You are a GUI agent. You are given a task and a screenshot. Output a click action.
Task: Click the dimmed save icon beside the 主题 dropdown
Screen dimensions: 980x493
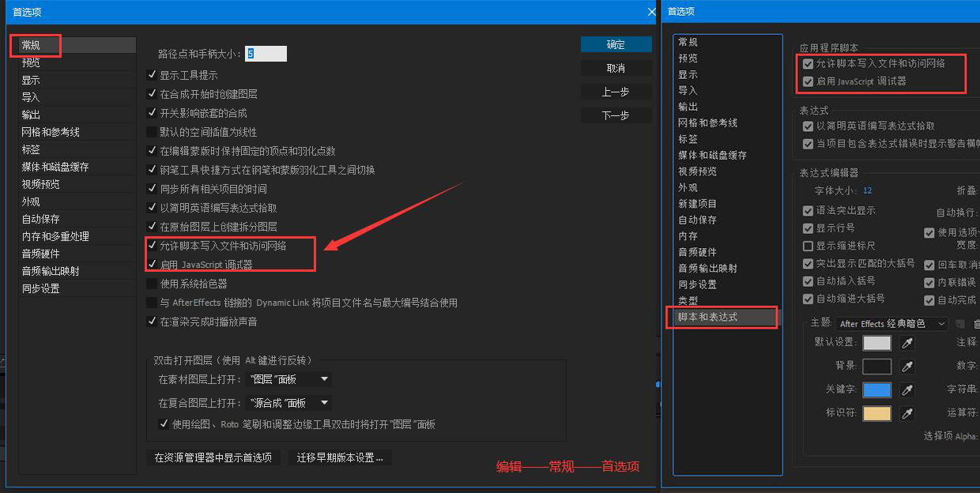click(x=961, y=324)
